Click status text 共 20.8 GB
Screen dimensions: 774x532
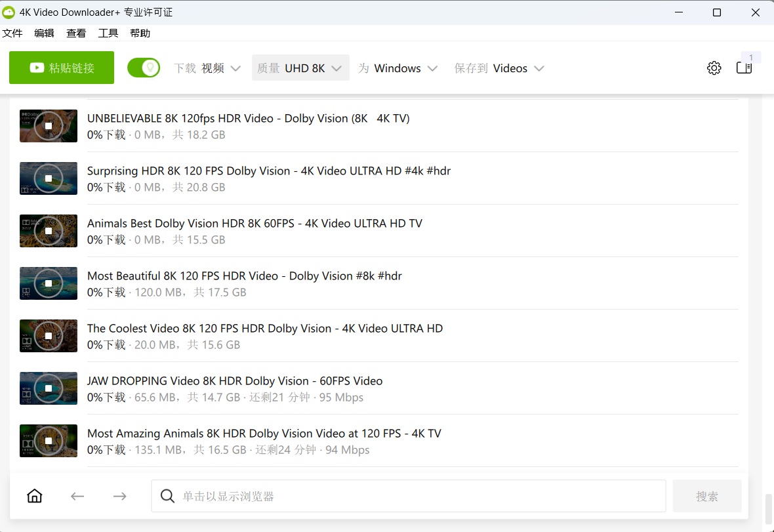click(199, 187)
